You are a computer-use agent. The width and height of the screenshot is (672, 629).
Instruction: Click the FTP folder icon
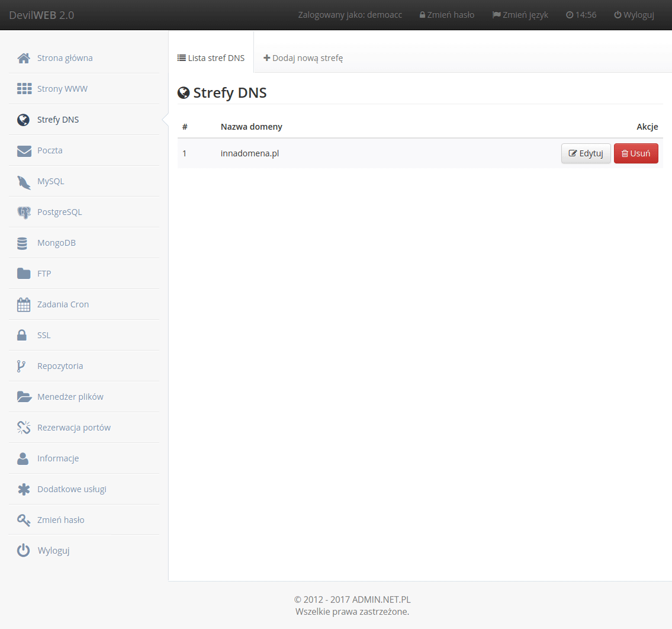(24, 274)
